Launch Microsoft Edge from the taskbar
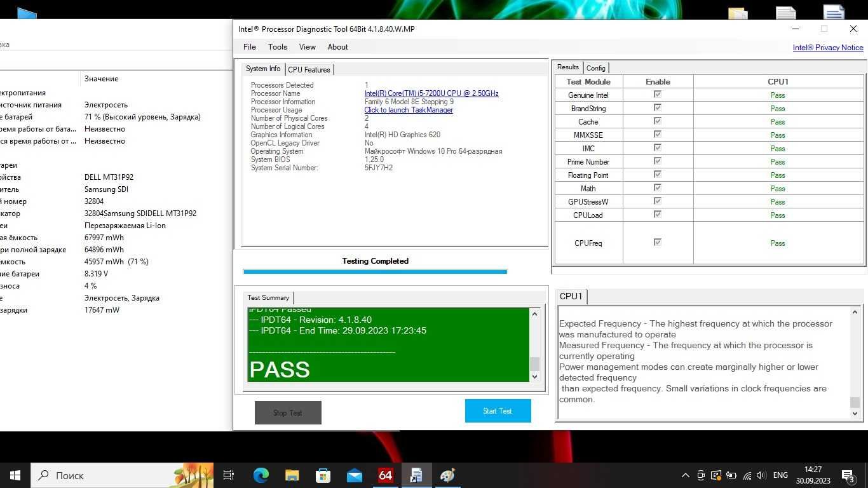Viewport: 868px width, 488px height. tap(261, 475)
